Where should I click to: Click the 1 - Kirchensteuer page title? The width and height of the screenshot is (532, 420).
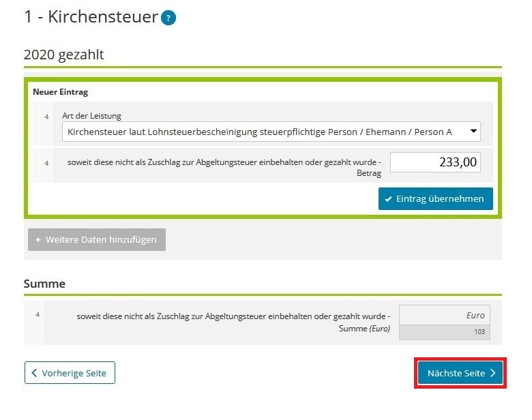(91, 17)
